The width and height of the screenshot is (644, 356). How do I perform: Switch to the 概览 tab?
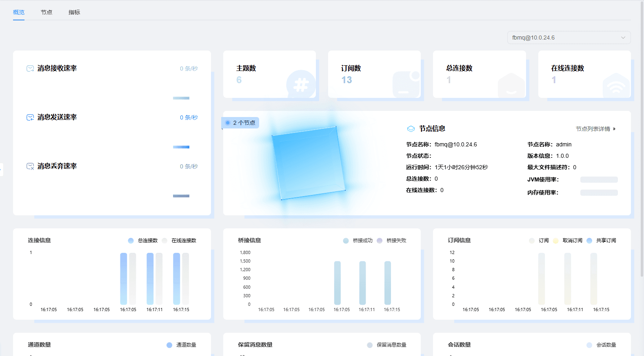(x=19, y=12)
